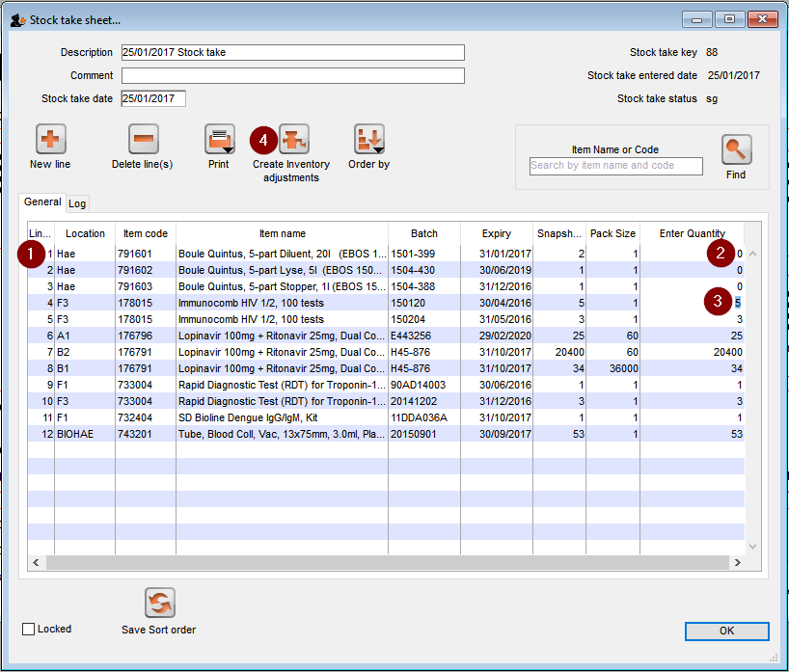The height and width of the screenshot is (672, 789).
Task: Click the Item name column header
Action: (282, 233)
